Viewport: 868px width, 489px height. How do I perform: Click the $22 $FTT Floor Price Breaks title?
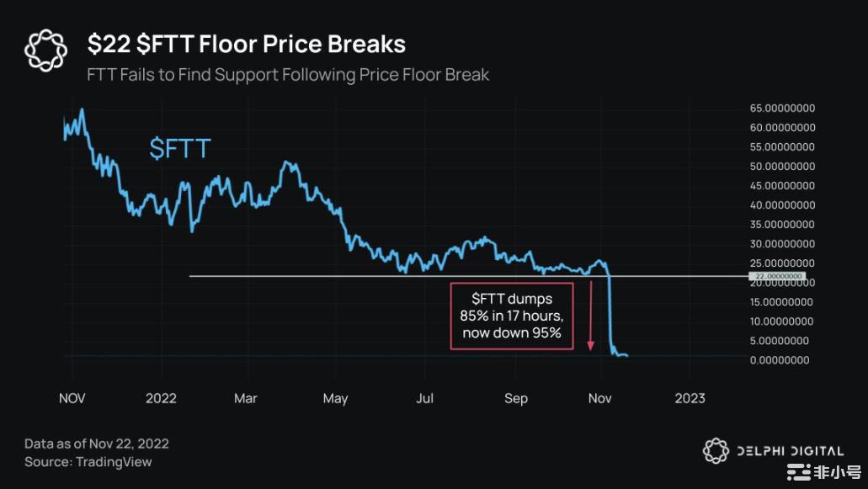247,44
